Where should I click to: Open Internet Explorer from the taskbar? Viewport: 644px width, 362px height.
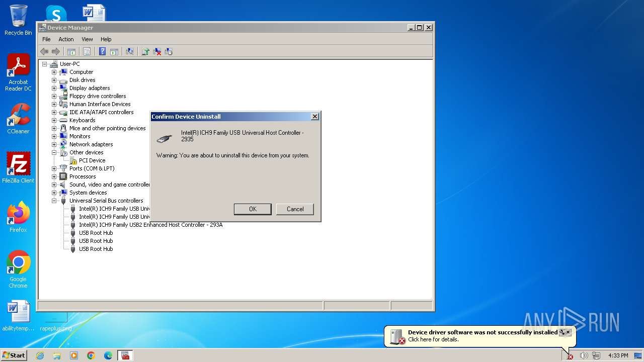[40, 355]
